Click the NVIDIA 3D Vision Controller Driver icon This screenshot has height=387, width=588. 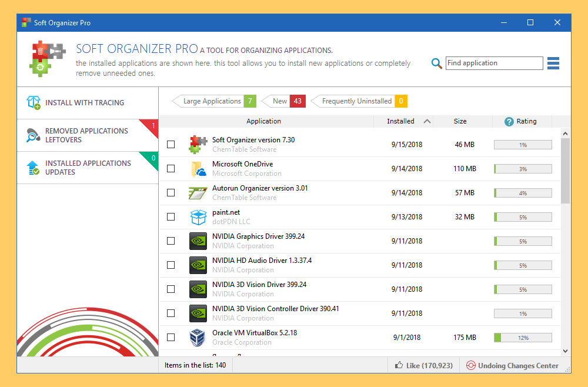[198, 313]
